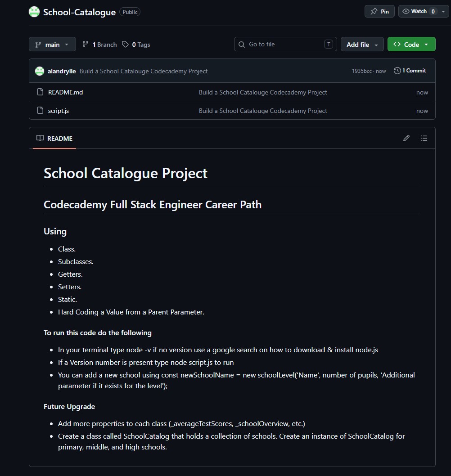Viewport: 451px width, 476px height.
Task: Click the School Catalogue Project heading
Action: (x=126, y=173)
